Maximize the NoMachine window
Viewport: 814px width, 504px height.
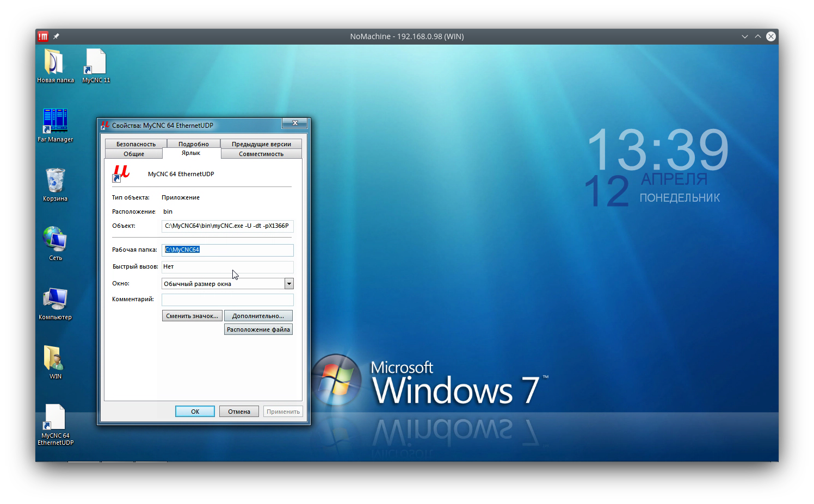[x=757, y=36]
